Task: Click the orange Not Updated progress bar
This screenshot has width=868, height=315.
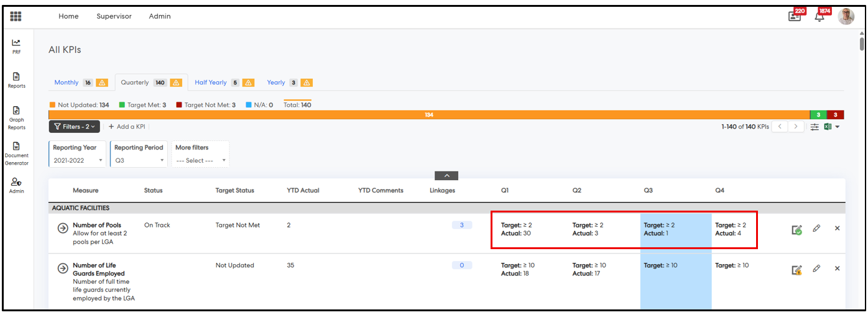Action: point(429,115)
